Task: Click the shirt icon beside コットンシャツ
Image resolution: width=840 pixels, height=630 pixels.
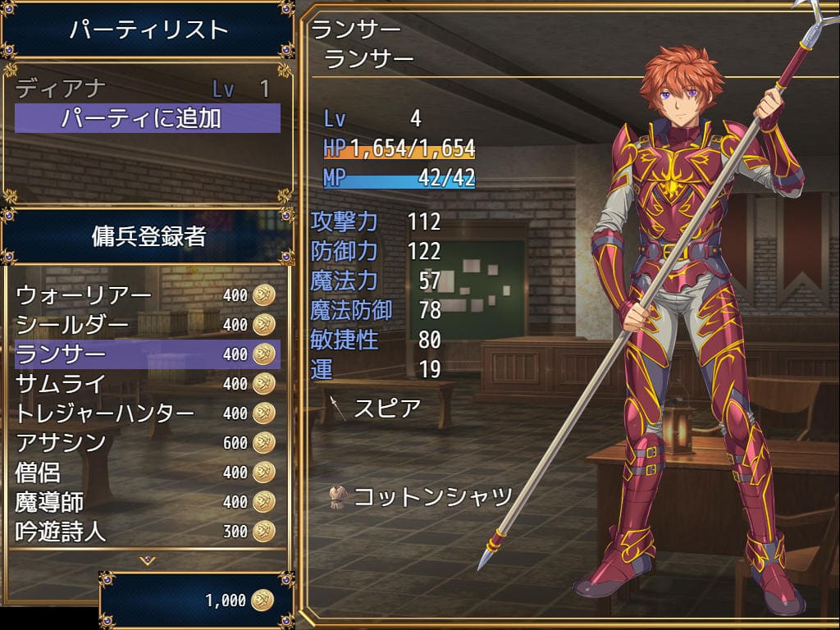Action: coord(337,496)
